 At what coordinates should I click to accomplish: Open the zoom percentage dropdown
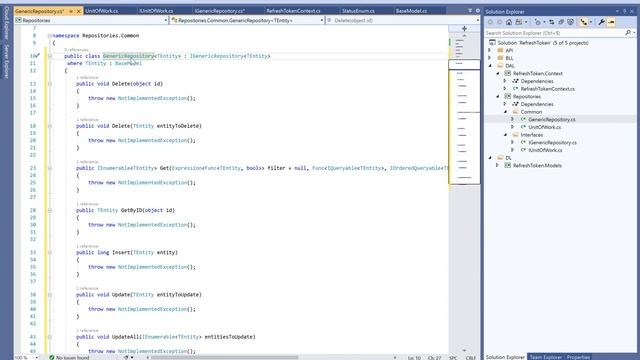point(37,358)
